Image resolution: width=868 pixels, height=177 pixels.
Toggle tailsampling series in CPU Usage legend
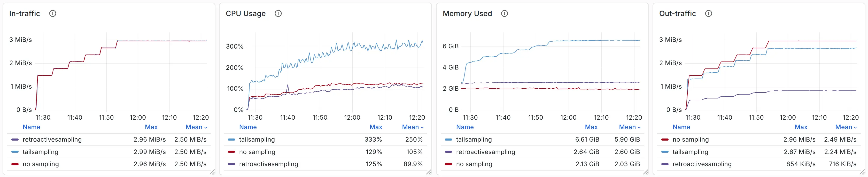(257, 140)
